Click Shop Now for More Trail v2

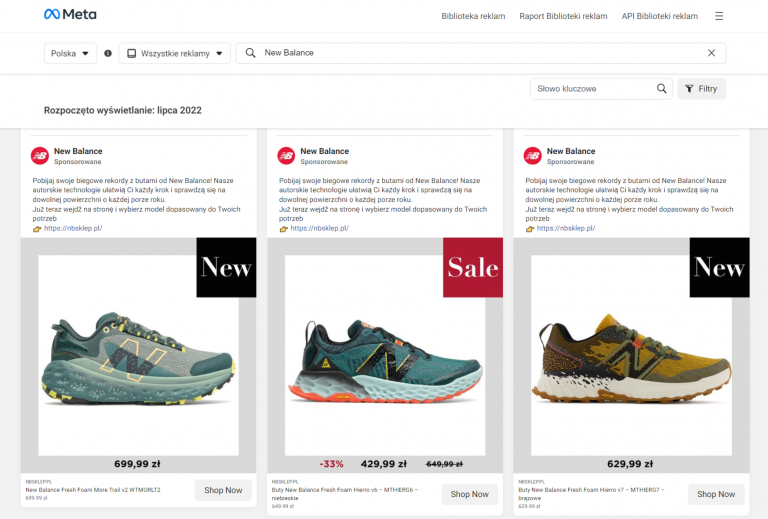pyautogui.click(x=223, y=490)
